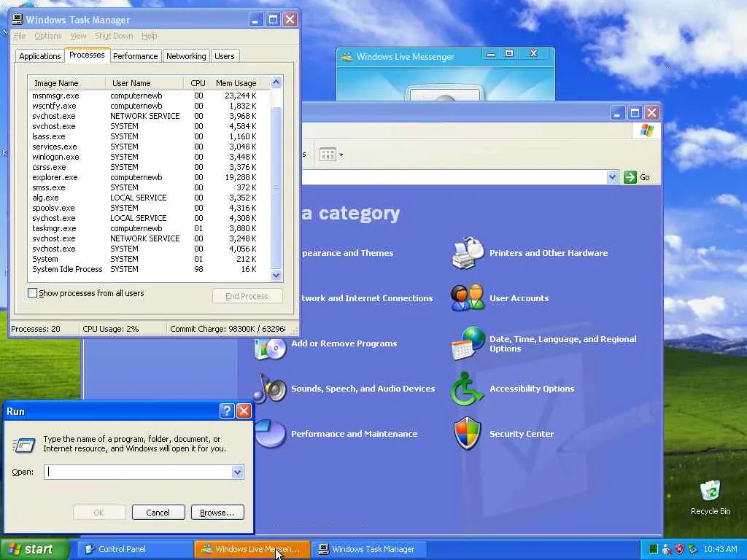
Task: Open the Security Center link
Action: click(x=521, y=434)
